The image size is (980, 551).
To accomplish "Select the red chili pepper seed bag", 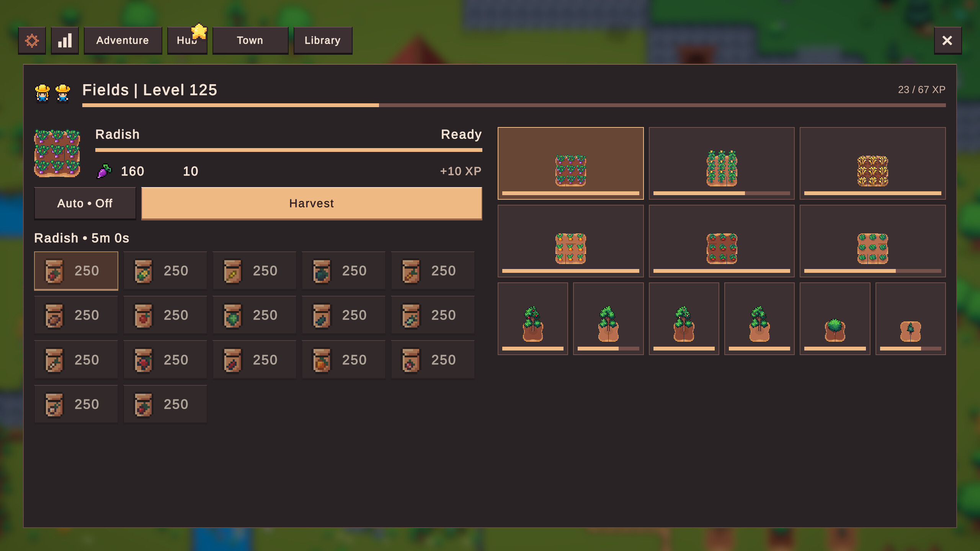I will click(254, 360).
